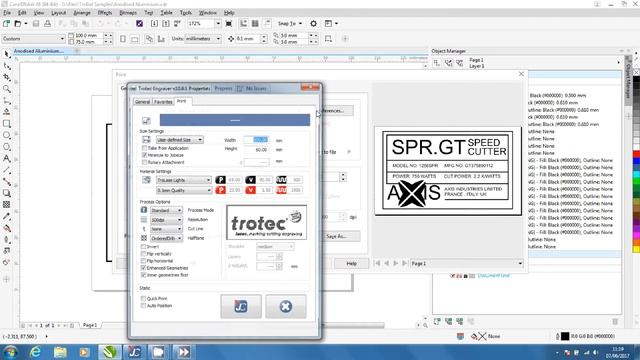
Task: Toggle Minimize to Jobsize checkbox
Action: point(144,155)
